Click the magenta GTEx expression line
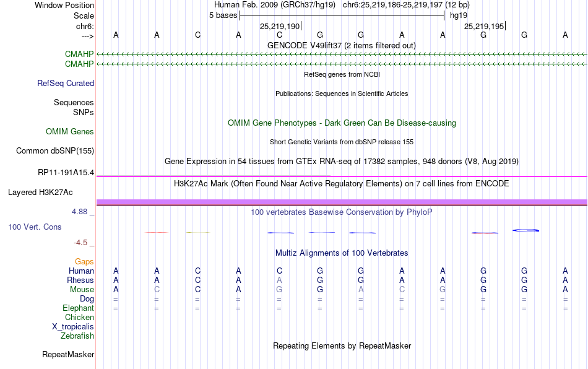The height and width of the screenshot is (369, 588). 342,176
